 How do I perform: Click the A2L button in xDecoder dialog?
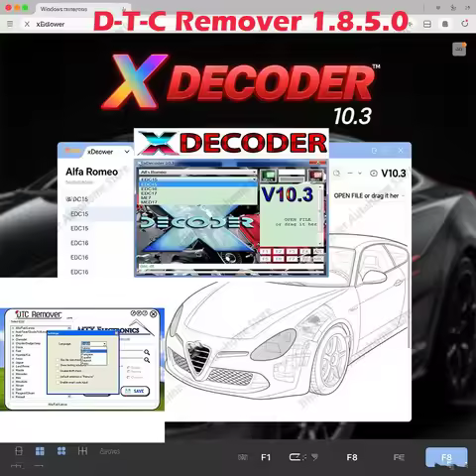(318, 252)
